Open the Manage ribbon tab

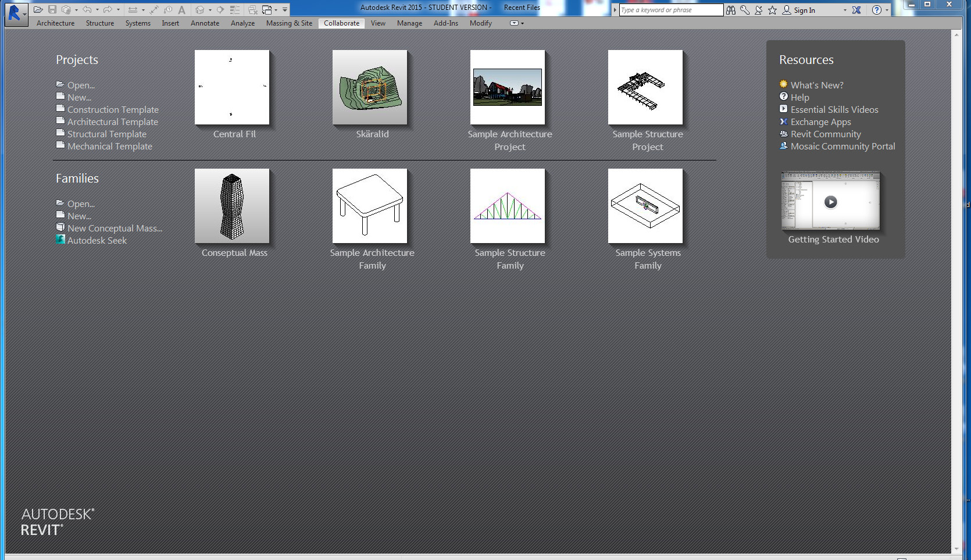[409, 23]
